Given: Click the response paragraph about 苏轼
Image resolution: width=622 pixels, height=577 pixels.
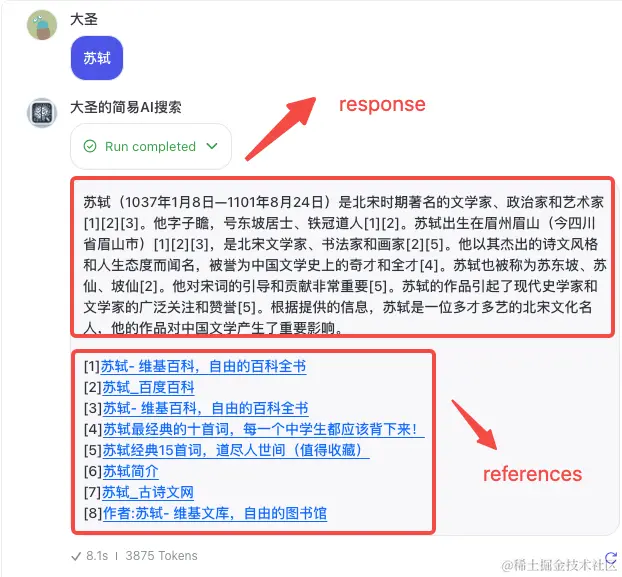Looking at the screenshot, I should click(344, 265).
